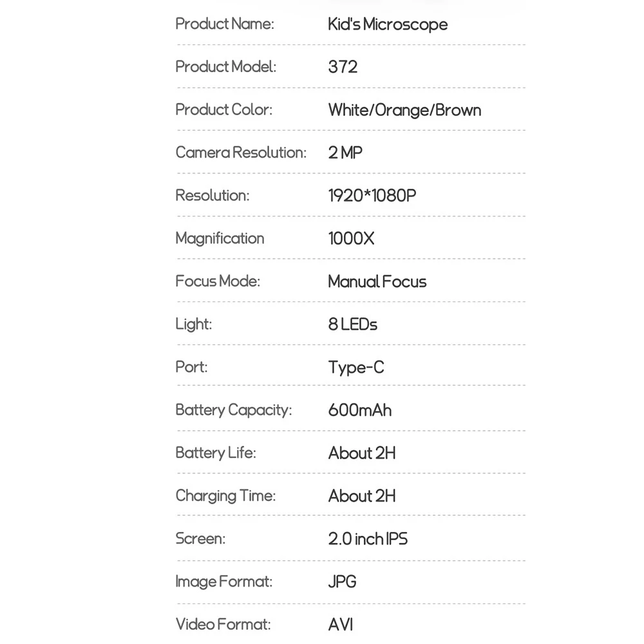Select the About 2H charging time value

pos(362,496)
